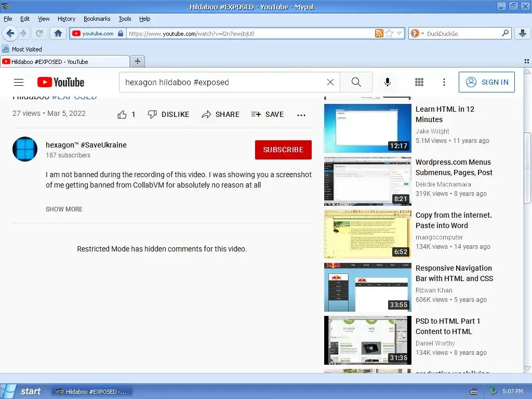Click the PSD to HTML Part 1 title
The image size is (532, 399).
(448, 326)
